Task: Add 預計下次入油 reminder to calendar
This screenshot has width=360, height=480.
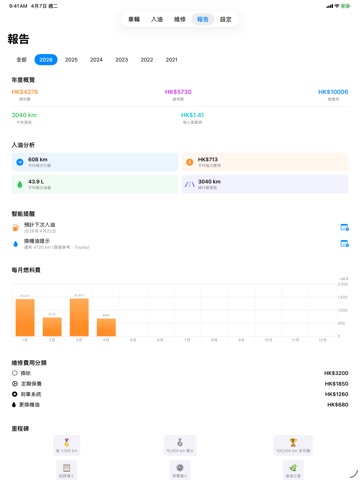Action: pos(344,227)
